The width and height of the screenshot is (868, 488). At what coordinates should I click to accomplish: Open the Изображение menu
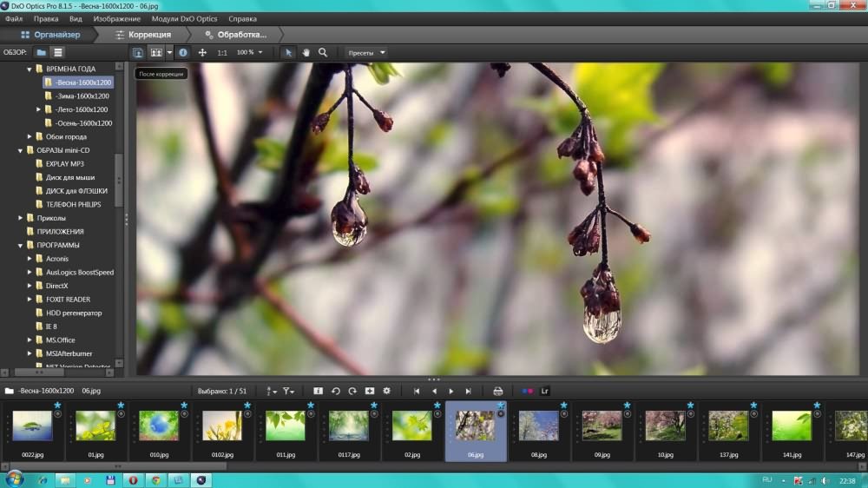click(x=116, y=18)
